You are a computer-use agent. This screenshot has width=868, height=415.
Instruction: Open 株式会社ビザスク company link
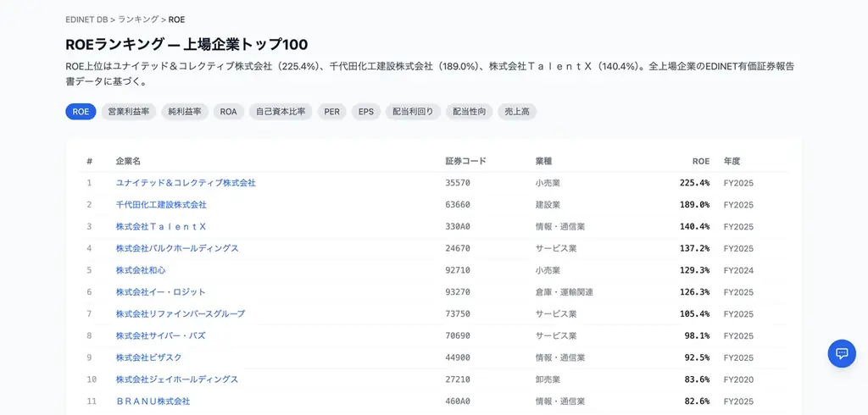pos(149,357)
